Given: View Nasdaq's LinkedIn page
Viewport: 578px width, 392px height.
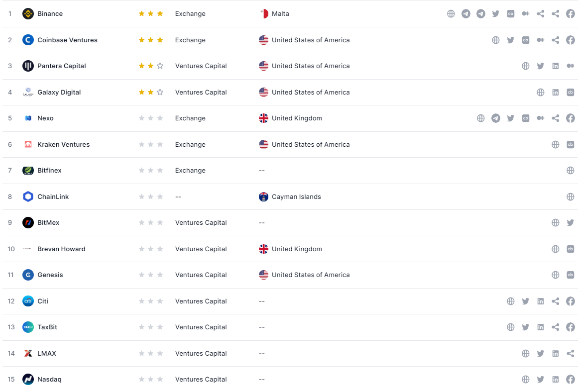Looking at the screenshot, I should [556, 379].
